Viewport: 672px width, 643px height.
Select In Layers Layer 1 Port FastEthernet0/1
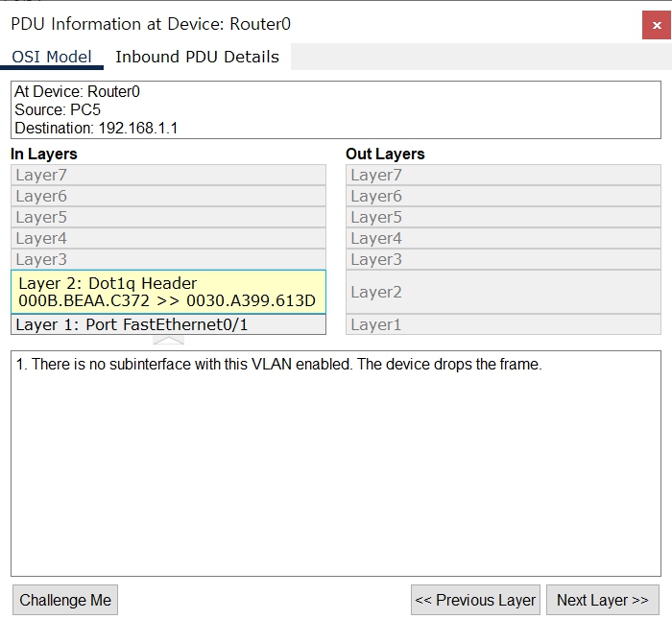pos(168,324)
